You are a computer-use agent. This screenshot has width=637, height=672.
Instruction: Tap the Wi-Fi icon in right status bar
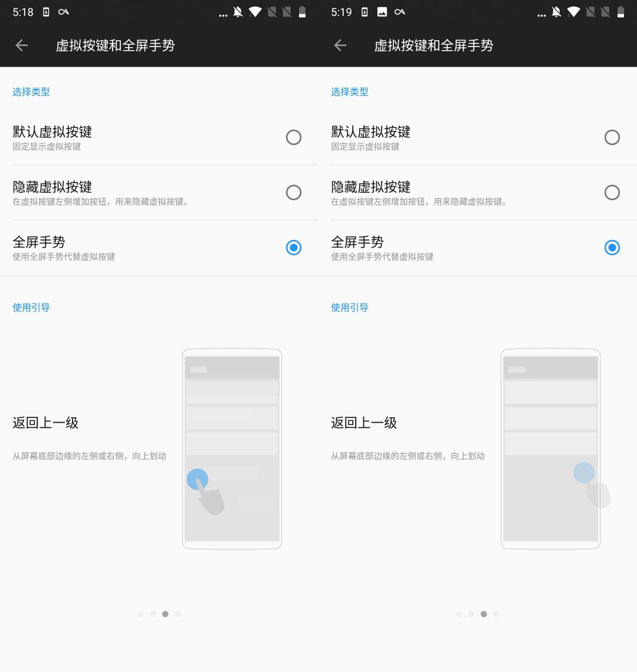573,12
